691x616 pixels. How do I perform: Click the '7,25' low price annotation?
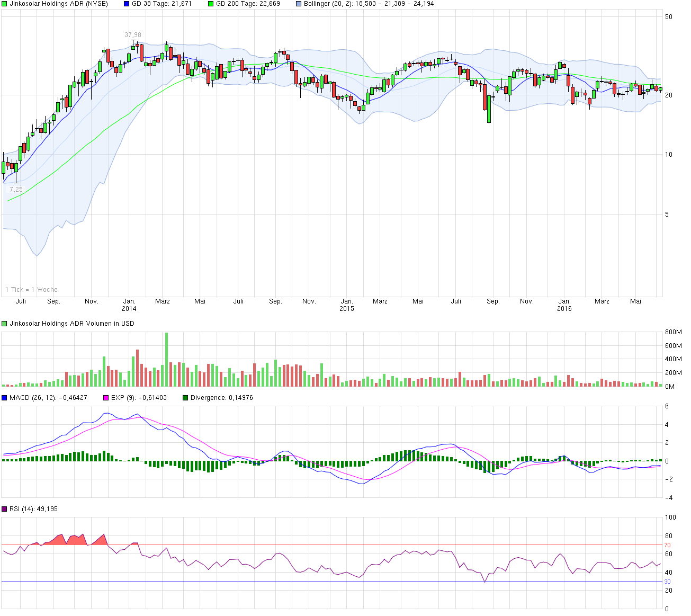pyautogui.click(x=16, y=190)
